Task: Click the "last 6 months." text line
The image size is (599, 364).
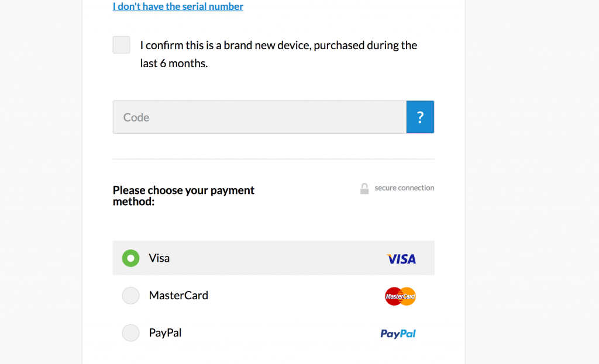Action: 174,64
